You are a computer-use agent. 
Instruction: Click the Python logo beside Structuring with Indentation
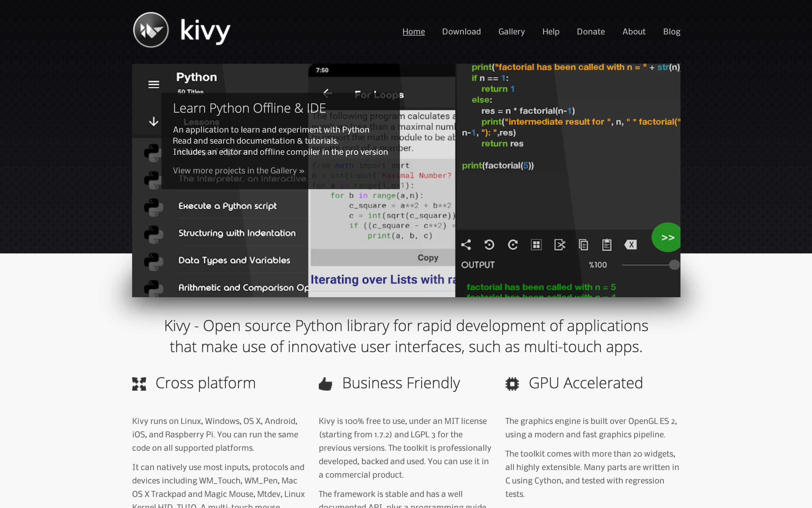(154, 234)
